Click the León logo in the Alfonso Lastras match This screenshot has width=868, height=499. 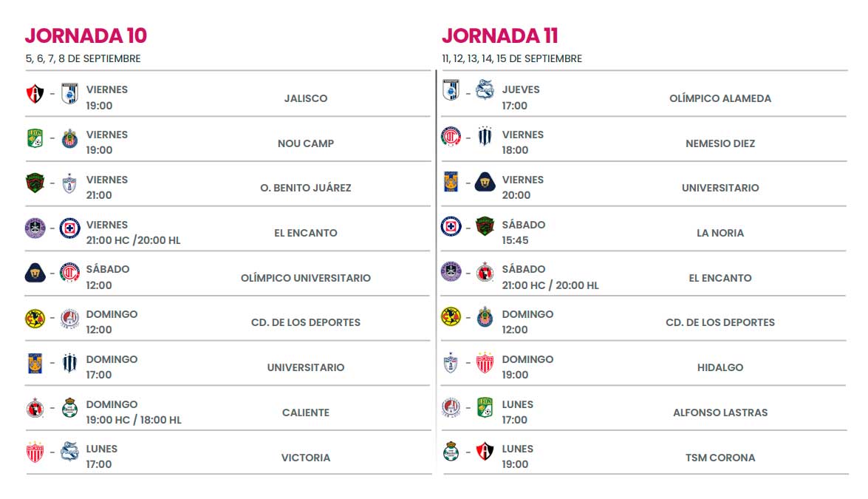(x=485, y=407)
